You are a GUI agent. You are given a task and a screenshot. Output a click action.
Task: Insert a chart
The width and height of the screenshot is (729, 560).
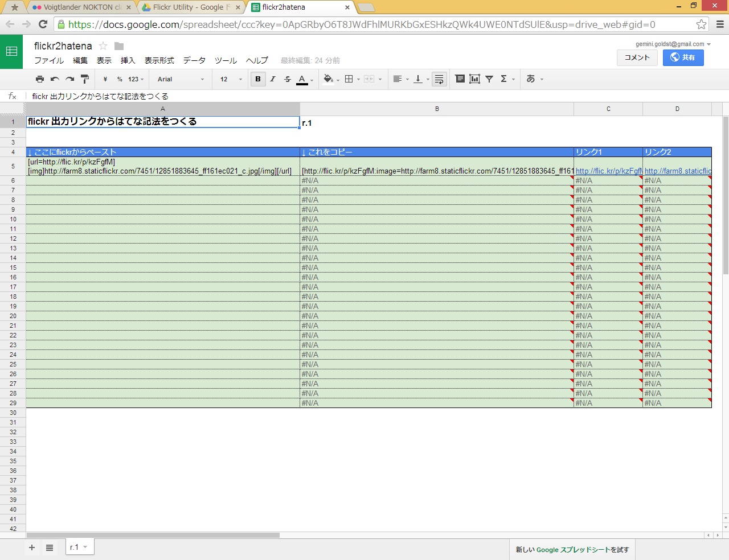(474, 79)
